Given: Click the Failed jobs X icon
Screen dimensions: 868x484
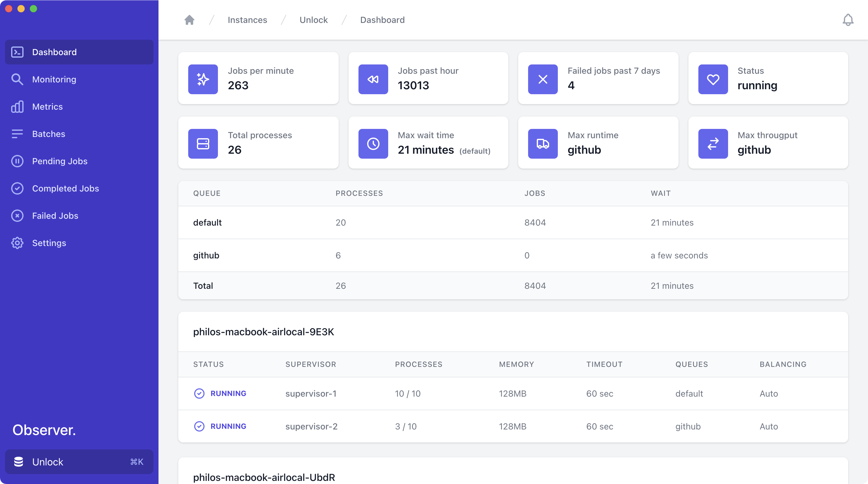Looking at the screenshot, I should pyautogui.click(x=543, y=79).
